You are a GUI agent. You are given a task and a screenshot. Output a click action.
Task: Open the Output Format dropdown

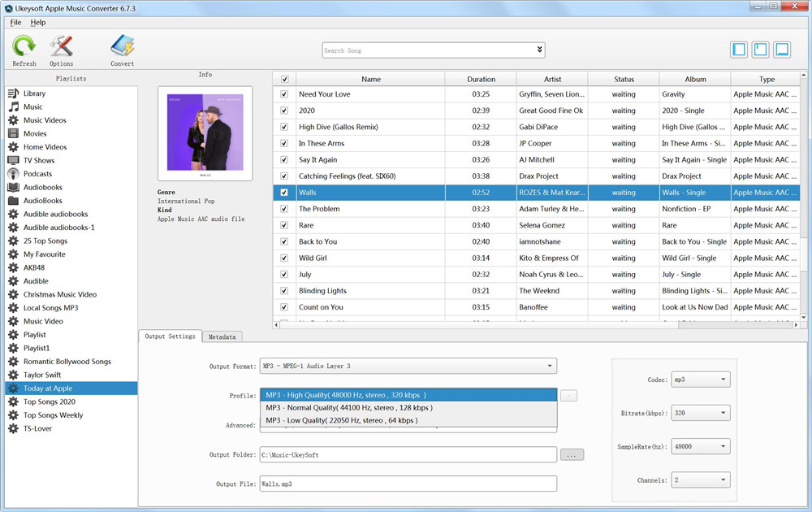[408, 366]
